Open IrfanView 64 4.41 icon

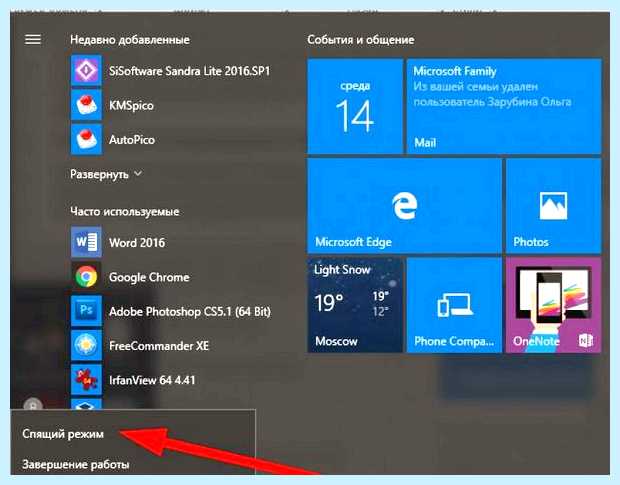click(86, 380)
